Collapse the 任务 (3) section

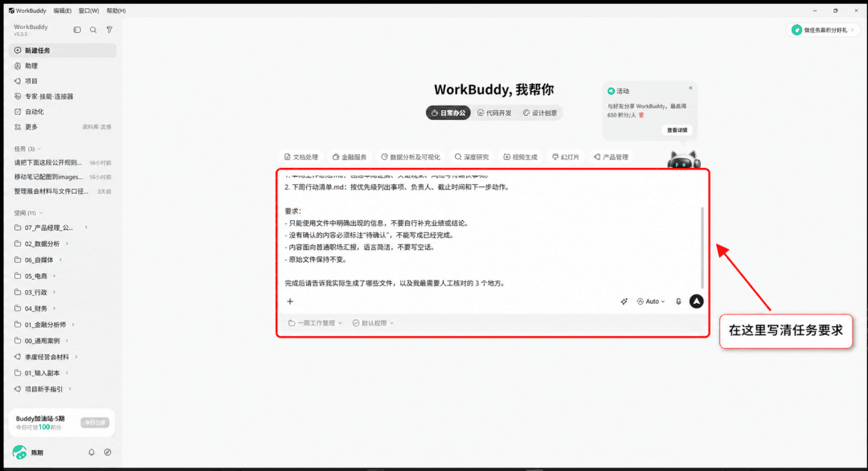click(x=27, y=149)
